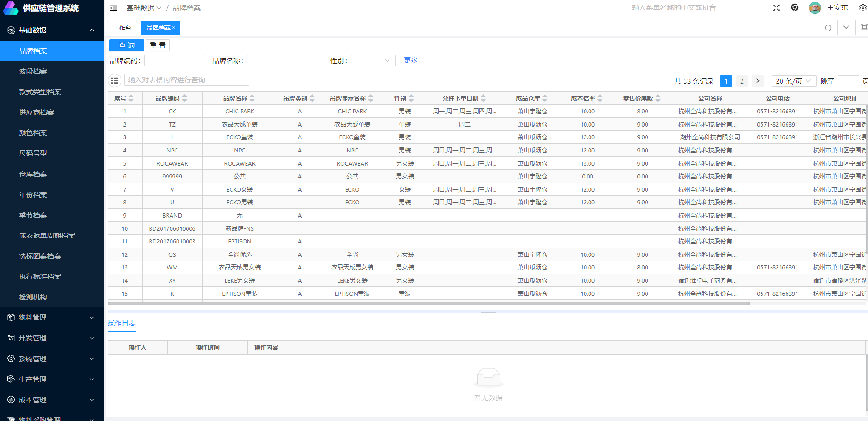This screenshot has height=421, width=868.
Task: Sort by the 品牌编码 column sort icon
Action: [185, 98]
